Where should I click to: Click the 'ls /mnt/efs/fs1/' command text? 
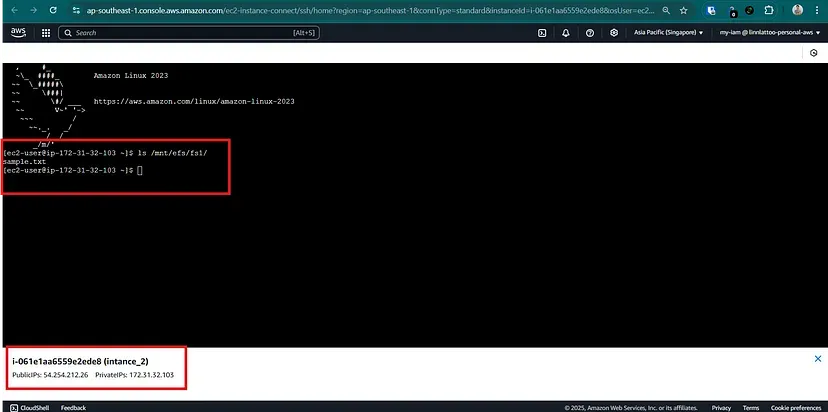coord(172,153)
